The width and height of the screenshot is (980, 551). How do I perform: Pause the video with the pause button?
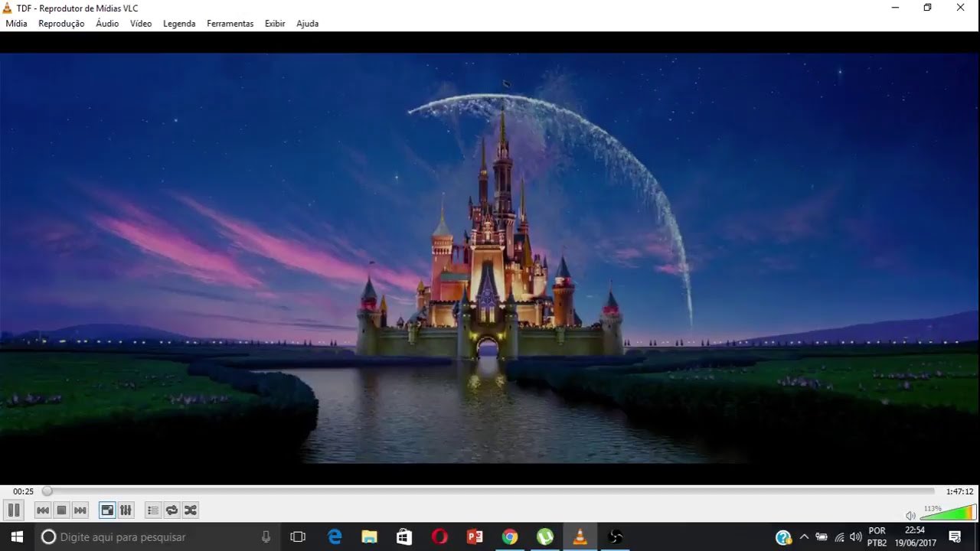click(x=13, y=510)
